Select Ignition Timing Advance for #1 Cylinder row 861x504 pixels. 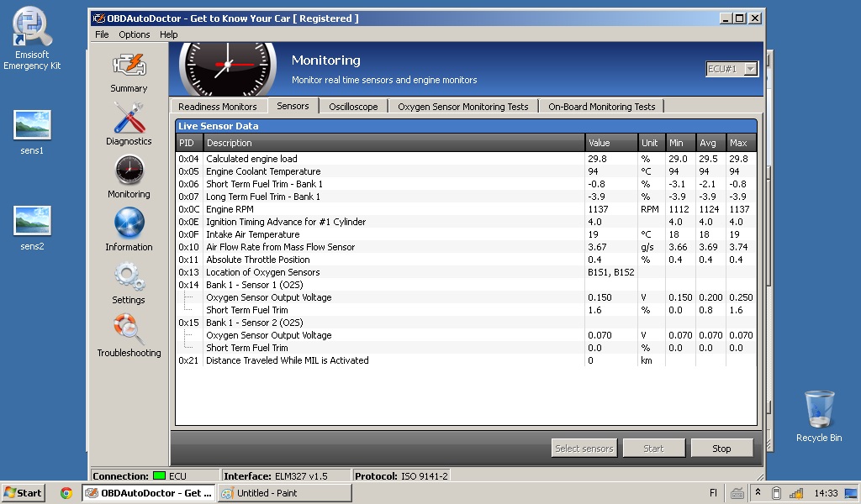tap(466, 222)
